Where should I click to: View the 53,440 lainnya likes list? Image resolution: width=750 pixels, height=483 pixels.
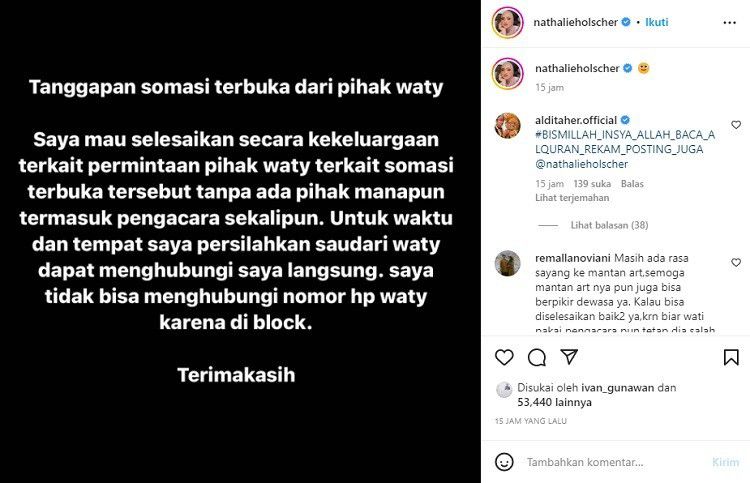coord(554,402)
